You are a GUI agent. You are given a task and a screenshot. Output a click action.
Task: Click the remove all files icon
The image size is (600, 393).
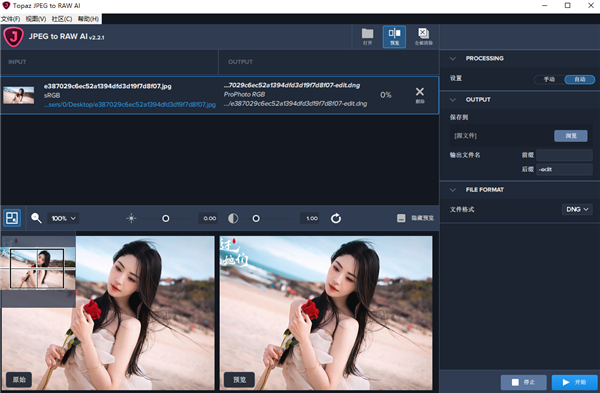(x=424, y=37)
